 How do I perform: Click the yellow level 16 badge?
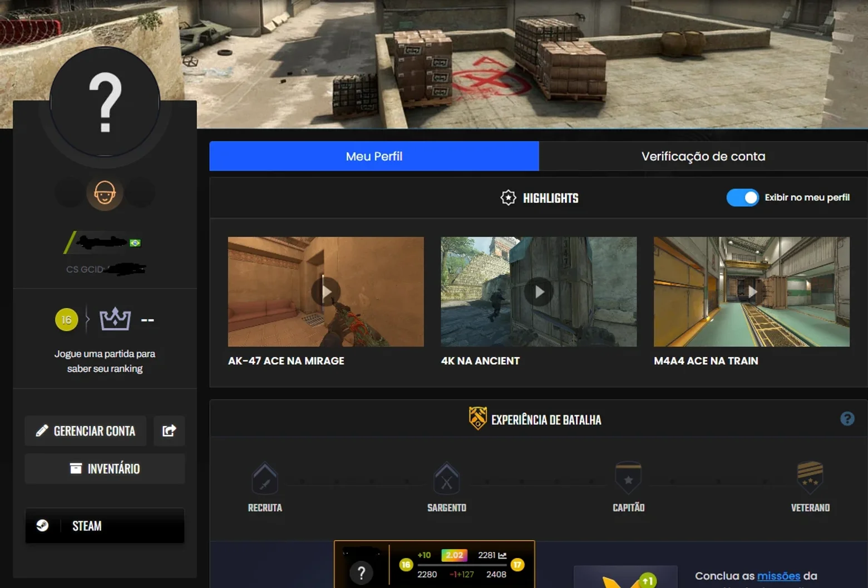click(x=66, y=320)
